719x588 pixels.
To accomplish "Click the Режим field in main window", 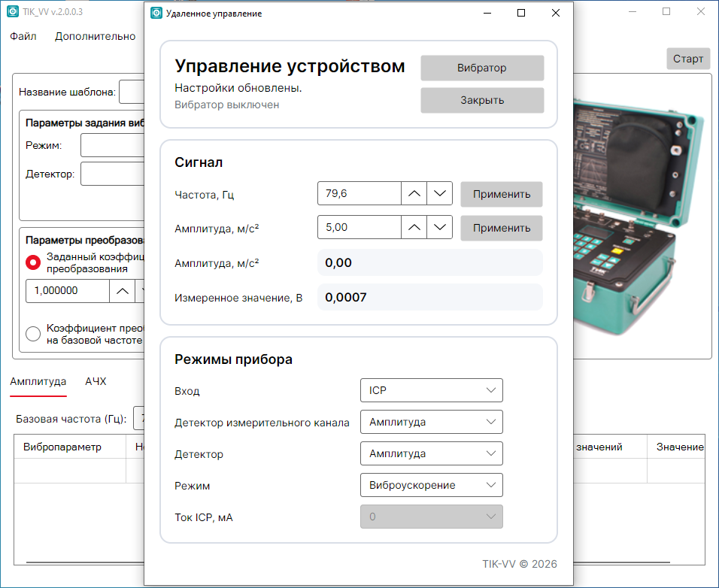I will click(113, 145).
